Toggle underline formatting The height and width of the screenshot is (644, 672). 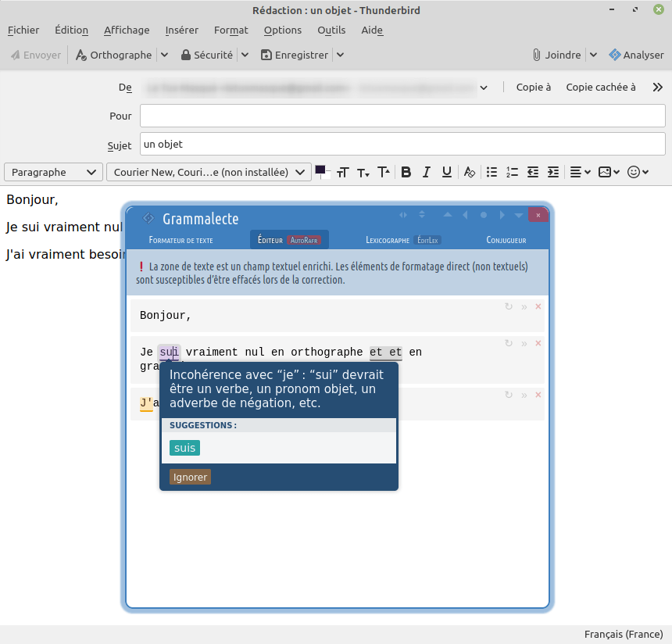(x=447, y=173)
